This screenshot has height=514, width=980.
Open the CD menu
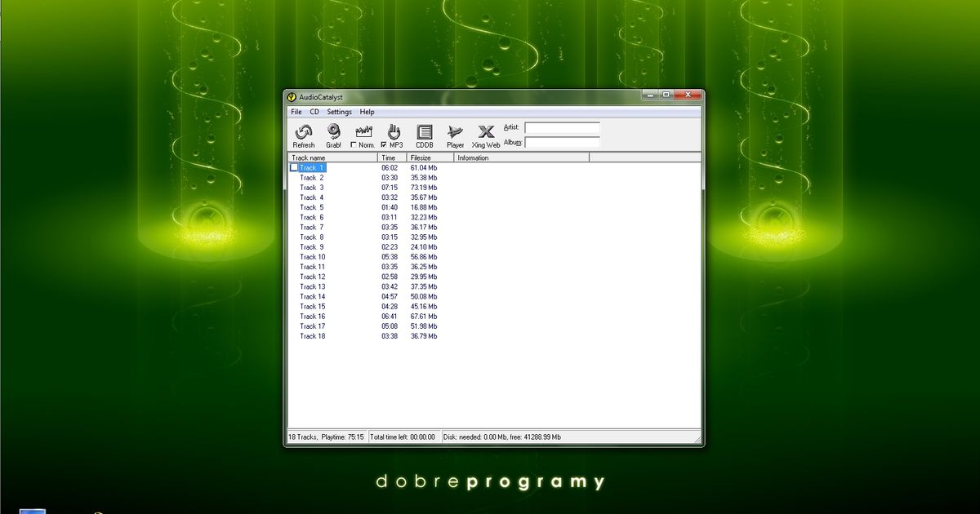pos(314,112)
